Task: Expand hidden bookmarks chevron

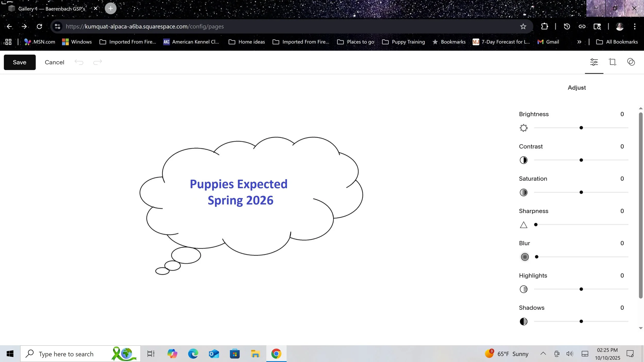Action: coord(579,42)
